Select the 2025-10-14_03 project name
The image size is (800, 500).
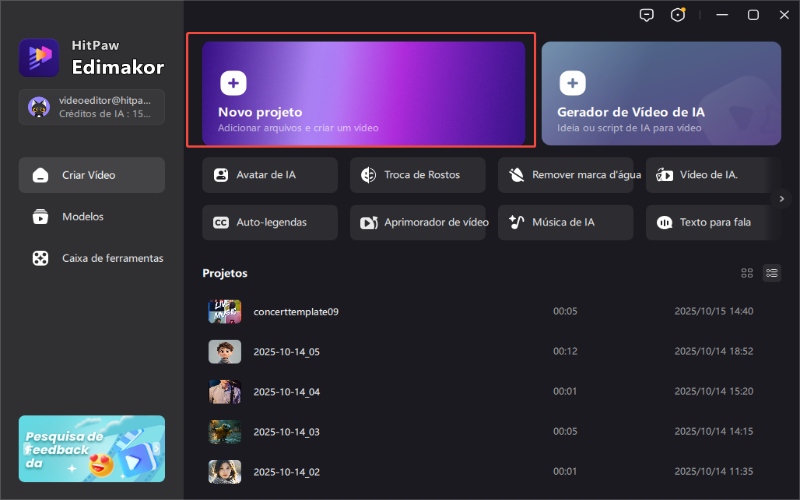(287, 432)
